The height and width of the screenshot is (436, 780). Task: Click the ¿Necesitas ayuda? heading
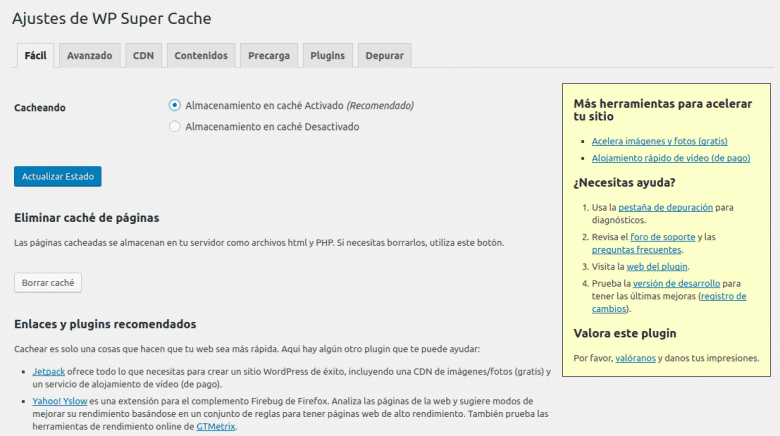[x=624, y=183]
